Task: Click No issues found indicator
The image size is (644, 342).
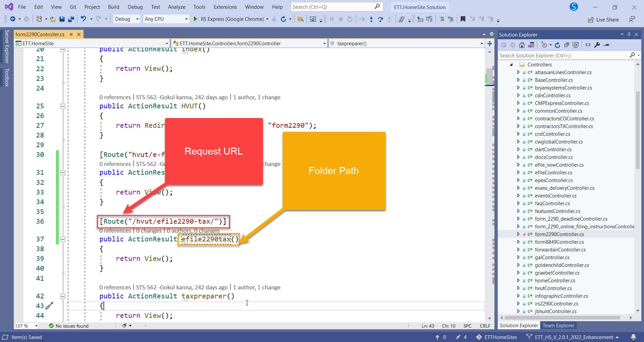Action: (69, 326)
